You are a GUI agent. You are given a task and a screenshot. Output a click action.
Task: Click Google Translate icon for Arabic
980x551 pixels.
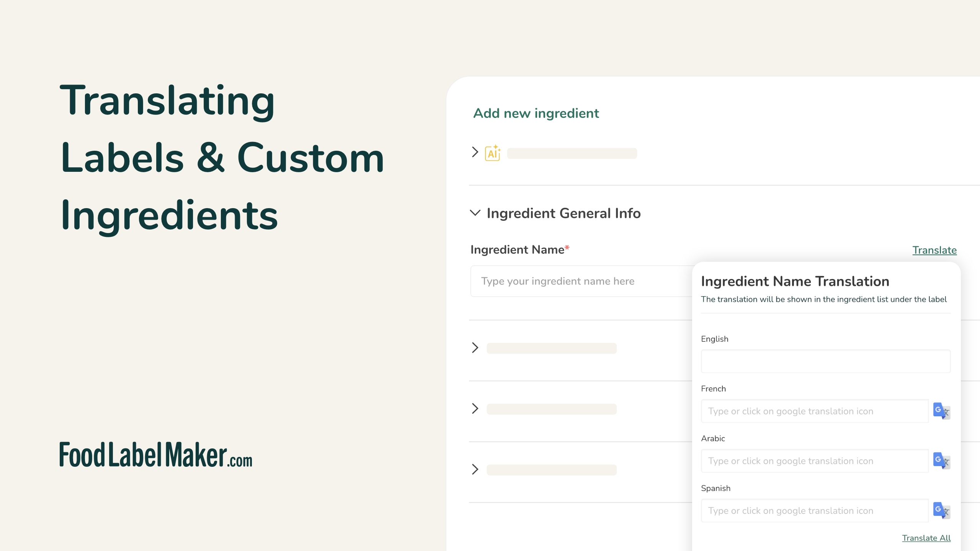(941, 461)
